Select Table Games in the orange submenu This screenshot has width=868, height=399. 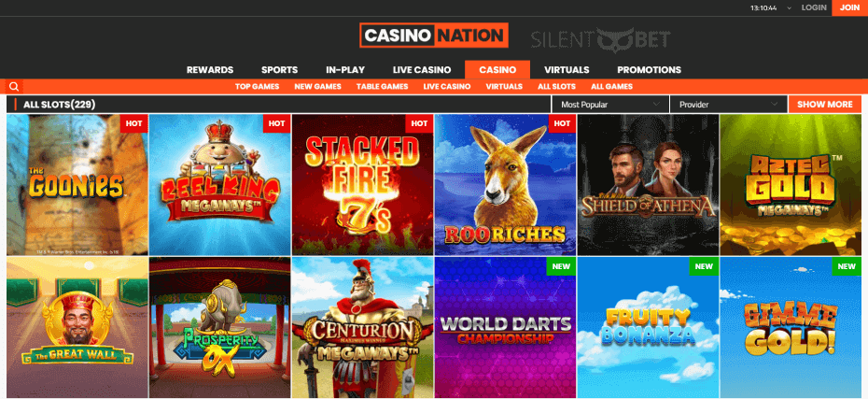coord(382,87)
